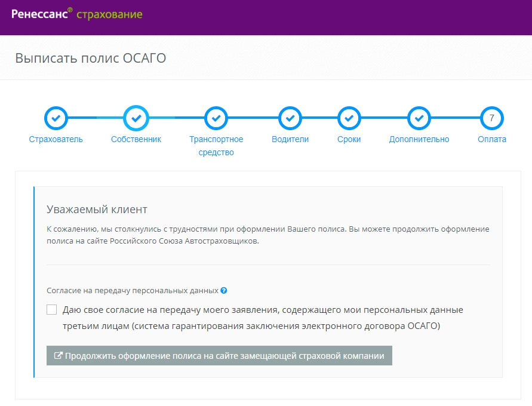The image size is (532, 406).
Task: Continue policy on substitute insurer site
Action: [219, 355]
